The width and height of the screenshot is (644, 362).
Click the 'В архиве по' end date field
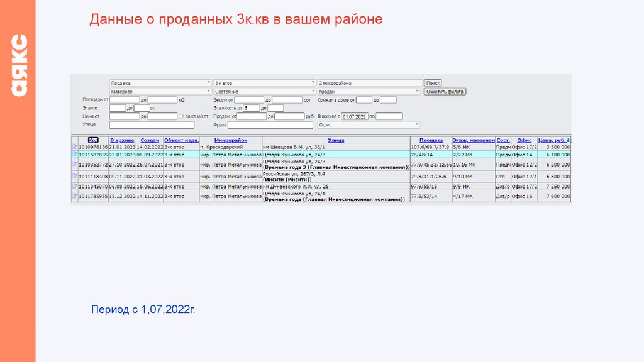pyautogui.click(x=389, y=116)
